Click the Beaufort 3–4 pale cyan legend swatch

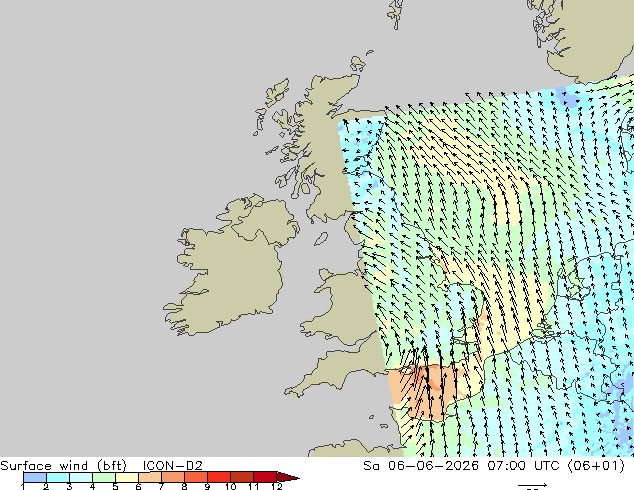[81, 477]
